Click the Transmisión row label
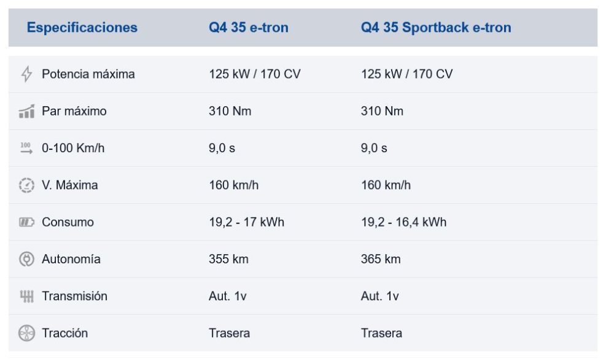The image size is (614, 364). (74, 296)
